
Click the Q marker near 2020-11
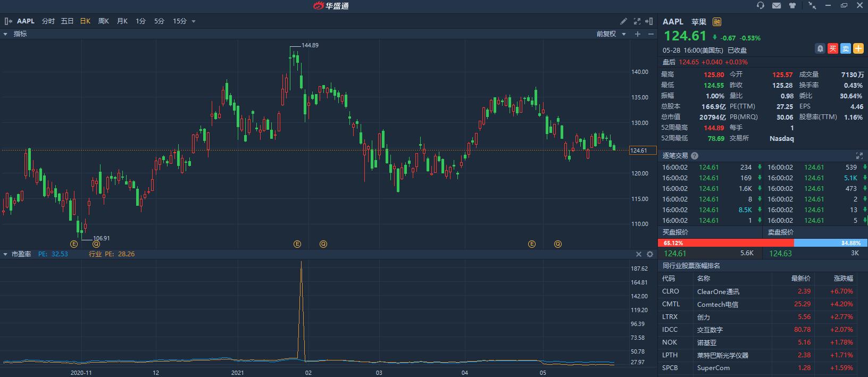pos(96,244)
